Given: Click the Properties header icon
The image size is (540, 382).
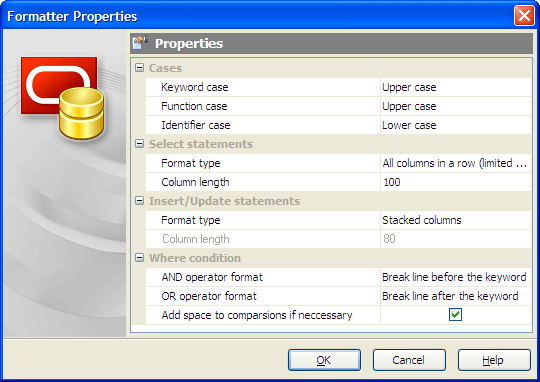Looking at the screenshot, I should (x=140, y=43).
